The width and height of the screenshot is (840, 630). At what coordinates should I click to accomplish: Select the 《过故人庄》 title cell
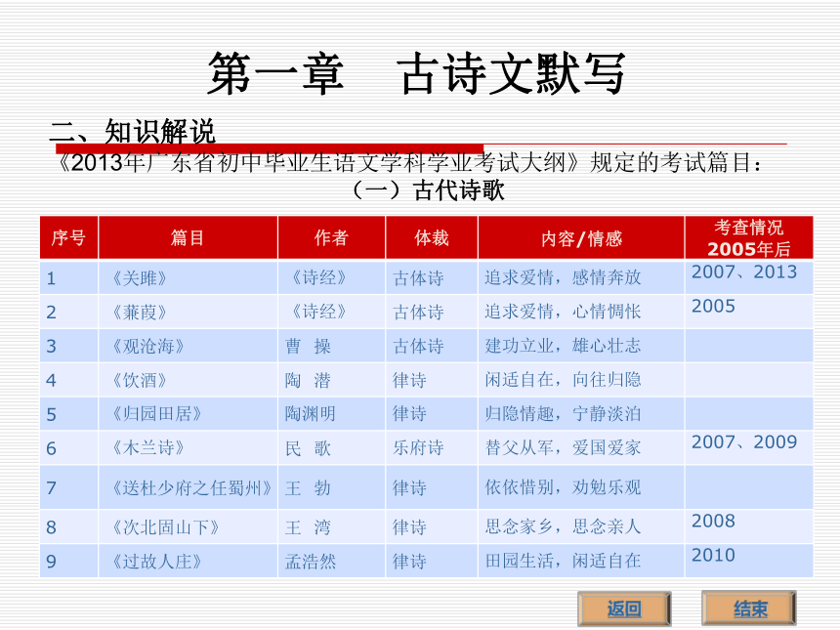pos(189,561)
